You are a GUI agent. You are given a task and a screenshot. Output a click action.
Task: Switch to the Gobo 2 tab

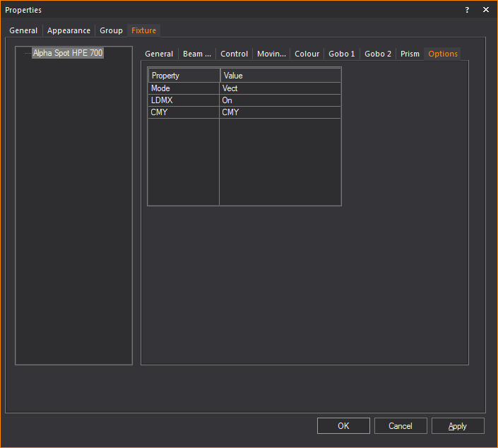tap(378, 54)
